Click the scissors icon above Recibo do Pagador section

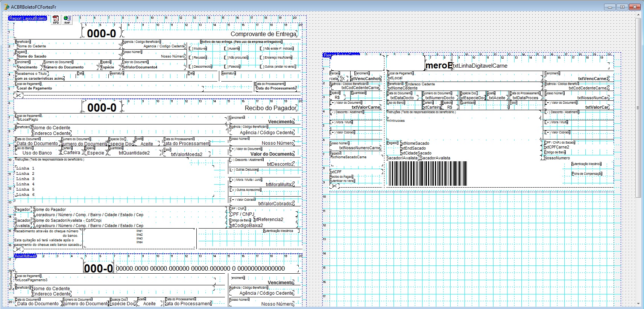(19, 95)
